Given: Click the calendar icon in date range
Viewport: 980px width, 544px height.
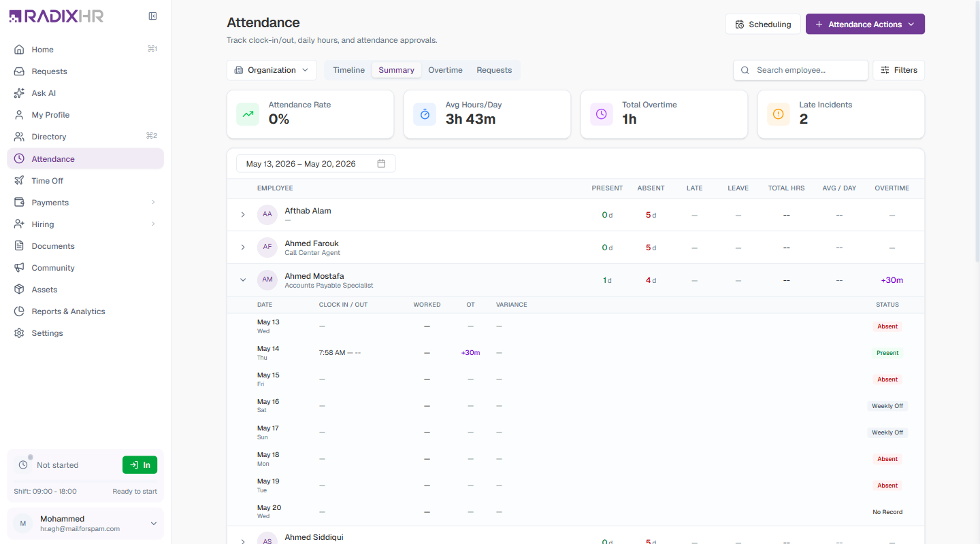Looking at the screenshot, I should tap(381, 164).
